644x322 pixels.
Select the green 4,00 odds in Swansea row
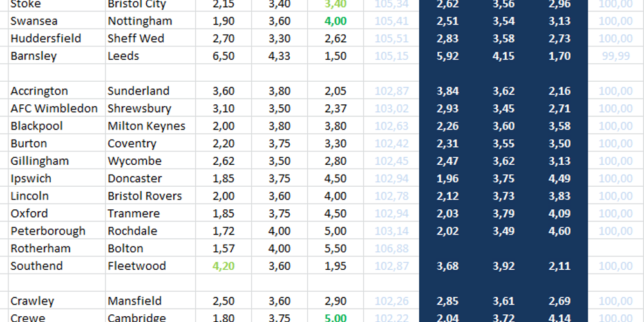click(x=336, y=21)
